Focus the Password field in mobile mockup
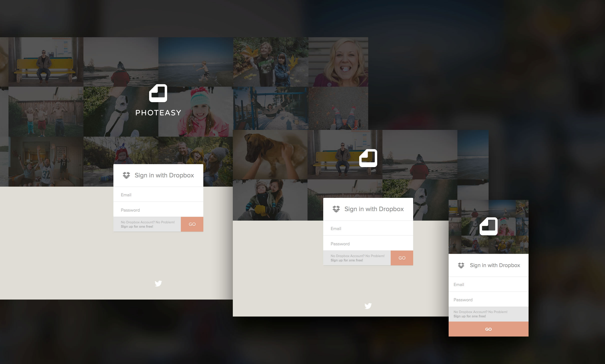Image resolution: width=605 pixels, height=364 pixels. click(x=489, y=299)
